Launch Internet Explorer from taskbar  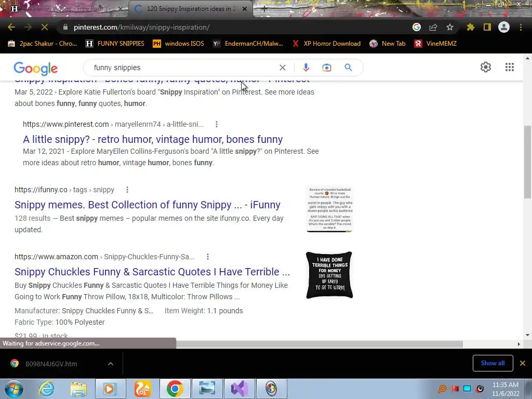click(46, 389)
